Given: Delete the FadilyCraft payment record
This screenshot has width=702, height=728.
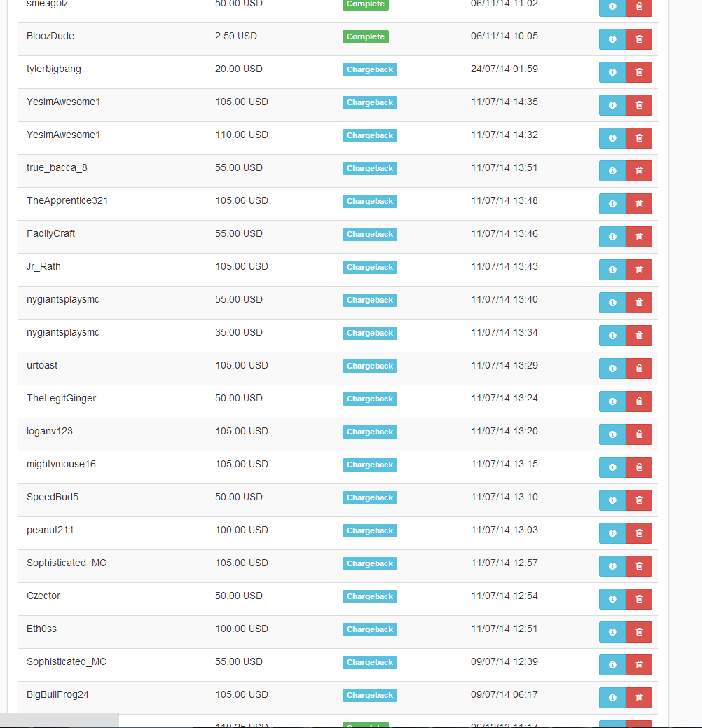Looking at the screenshot, I should (x=639, y=237).
